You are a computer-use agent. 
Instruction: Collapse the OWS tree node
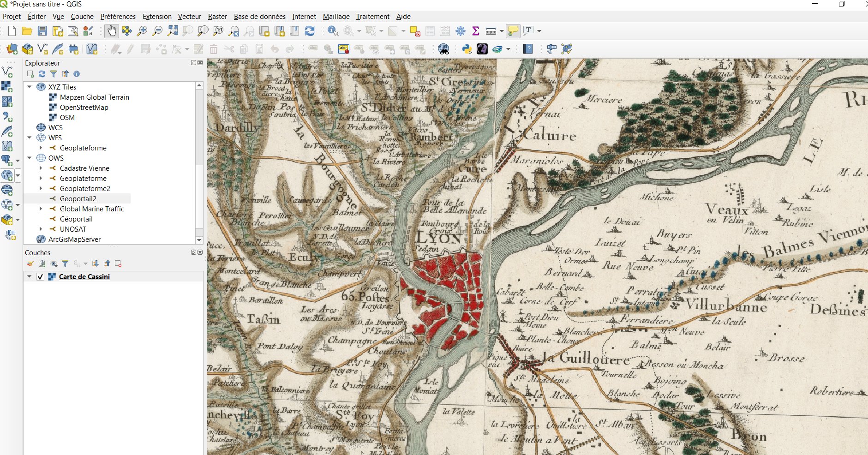[x=30, y=158]
